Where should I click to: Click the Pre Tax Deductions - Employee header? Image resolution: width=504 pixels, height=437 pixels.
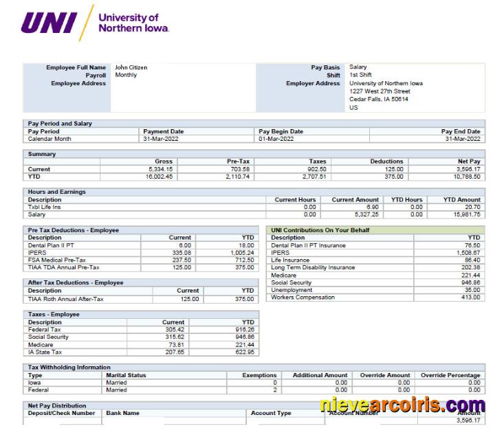(74, 230)
